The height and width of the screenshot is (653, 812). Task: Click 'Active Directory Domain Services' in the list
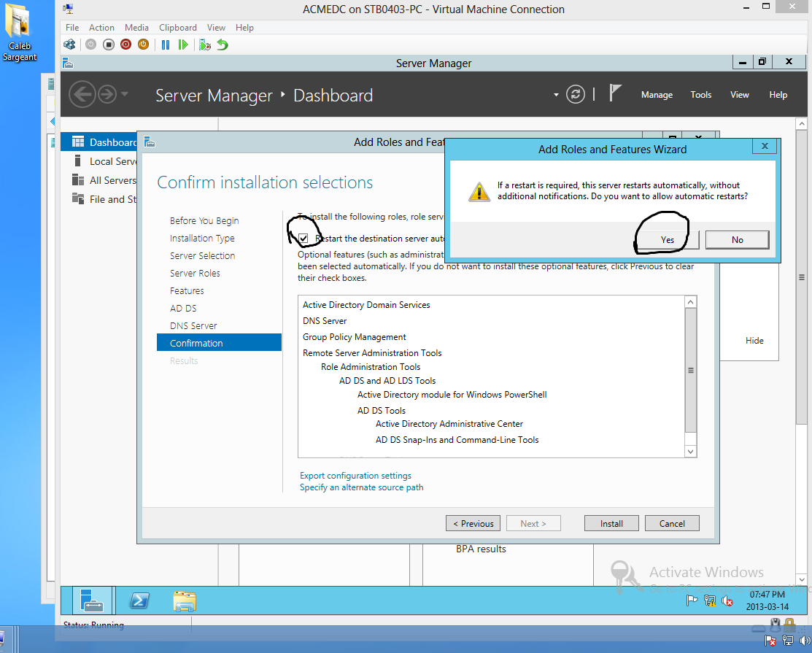(366, 305)
